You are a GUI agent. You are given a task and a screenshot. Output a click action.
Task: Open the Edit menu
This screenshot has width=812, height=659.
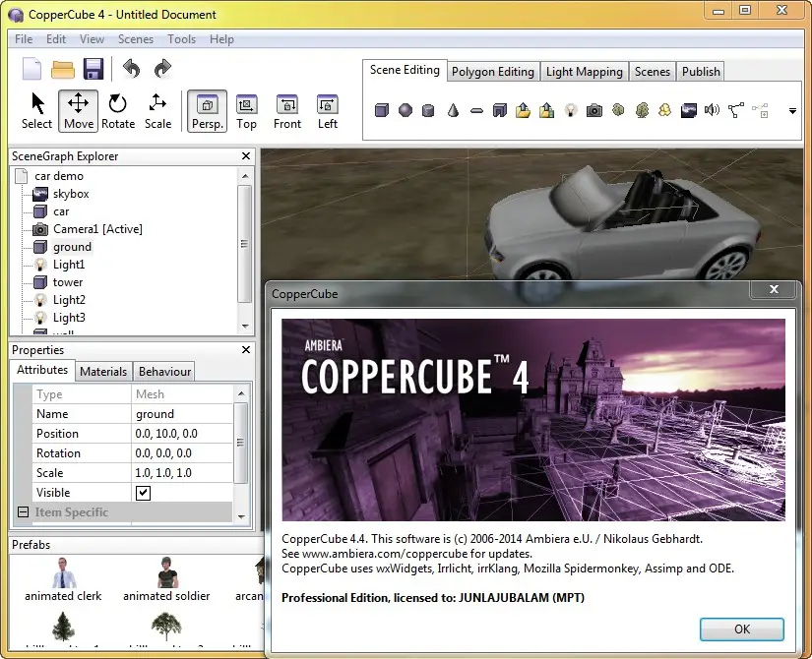coord(56,39)
